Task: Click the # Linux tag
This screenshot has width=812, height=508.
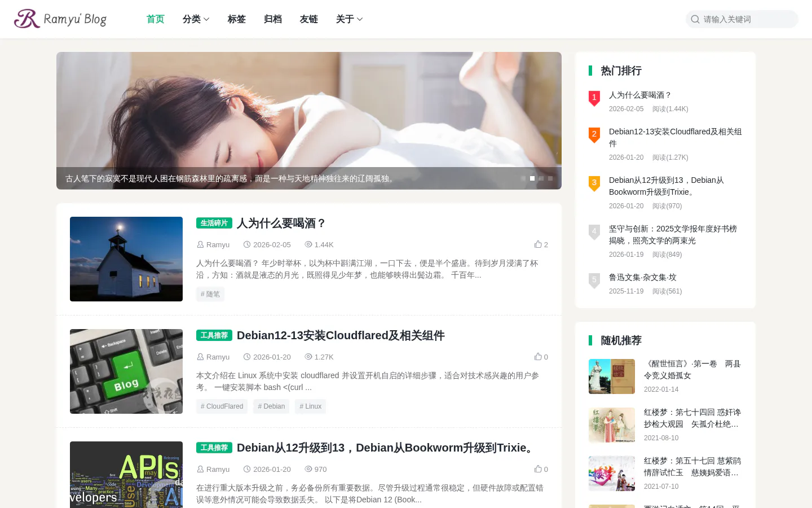Action: pos(311,406)
